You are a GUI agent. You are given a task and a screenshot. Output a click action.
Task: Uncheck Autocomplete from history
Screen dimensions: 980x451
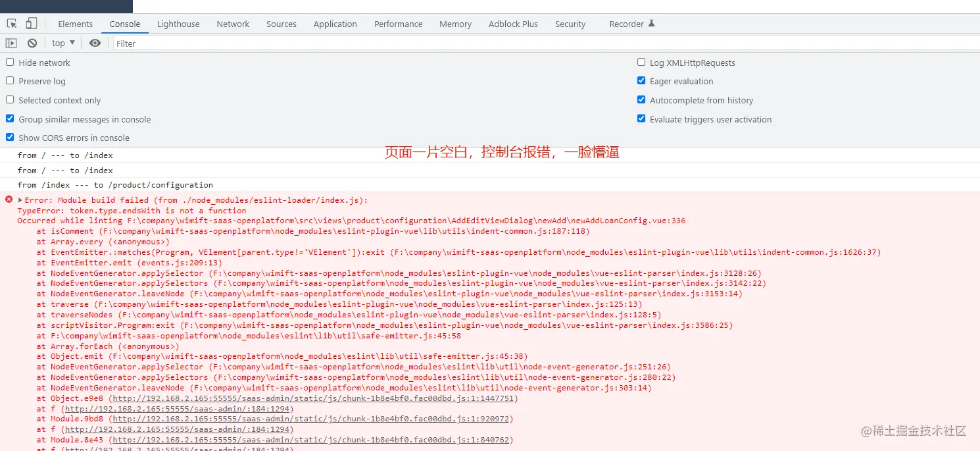(641, 99)
